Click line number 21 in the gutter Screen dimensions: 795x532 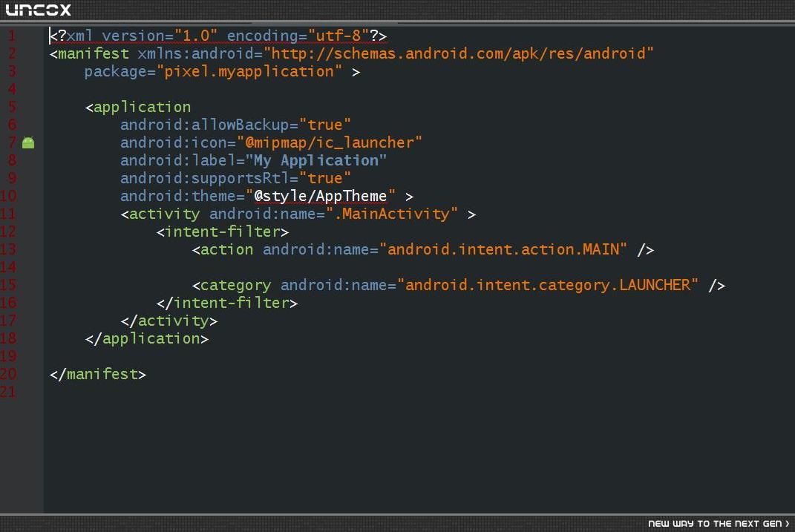[8, 392]
